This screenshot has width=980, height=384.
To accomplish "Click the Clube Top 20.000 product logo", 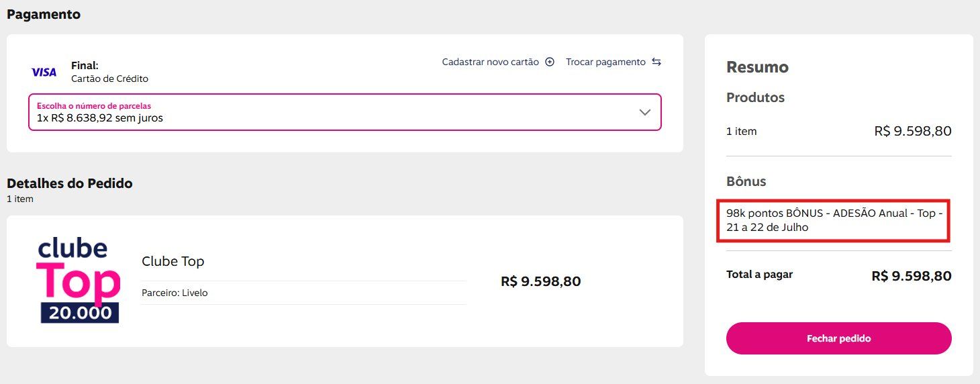I will (79, 281).
